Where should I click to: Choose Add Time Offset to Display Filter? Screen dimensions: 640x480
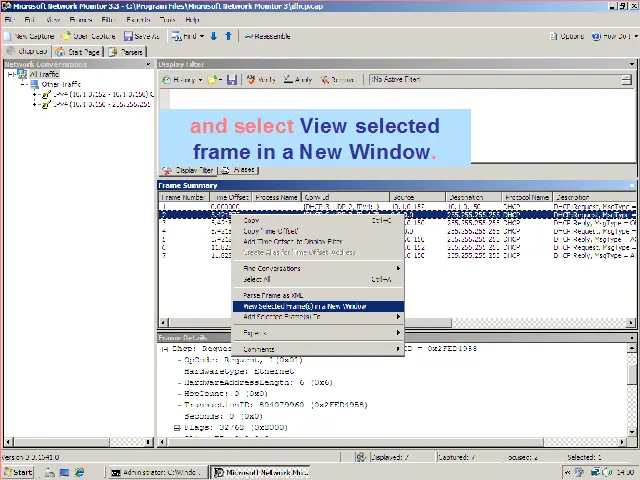tap(318, 242)
